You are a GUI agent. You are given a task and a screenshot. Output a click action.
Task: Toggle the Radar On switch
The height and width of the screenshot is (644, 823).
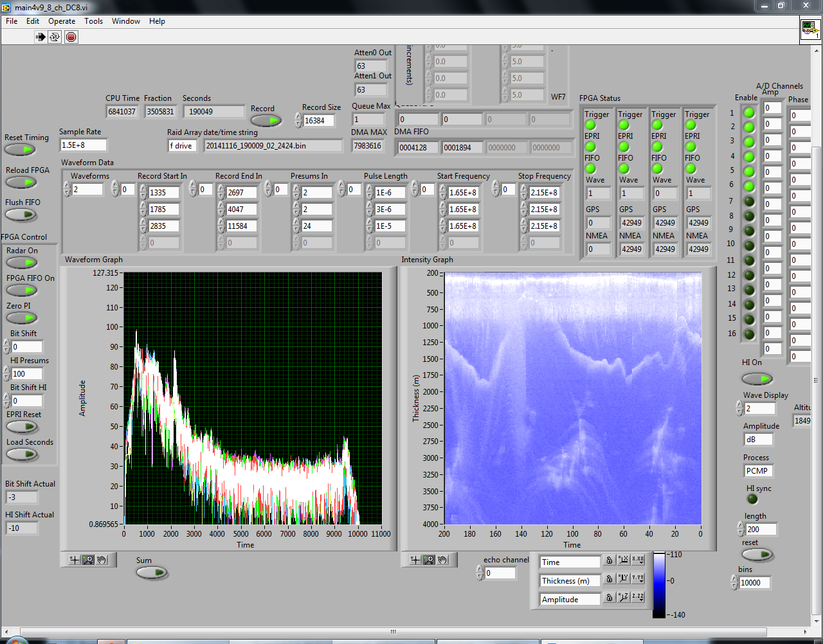click(x=22, y=263)
